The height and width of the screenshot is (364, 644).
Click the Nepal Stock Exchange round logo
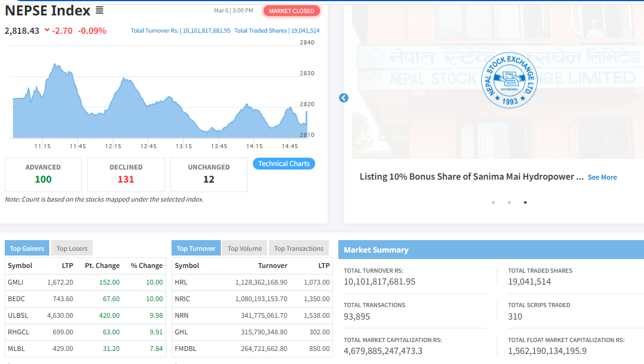pos(508,80)
